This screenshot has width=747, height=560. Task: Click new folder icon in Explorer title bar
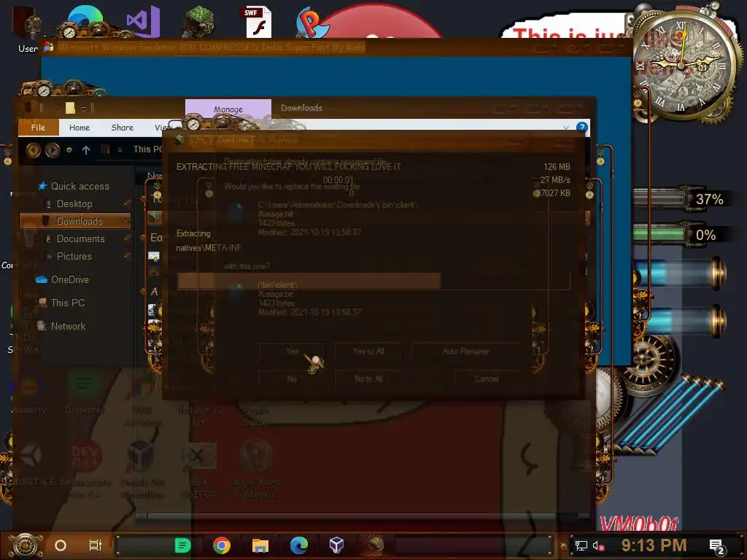point(70,108)
